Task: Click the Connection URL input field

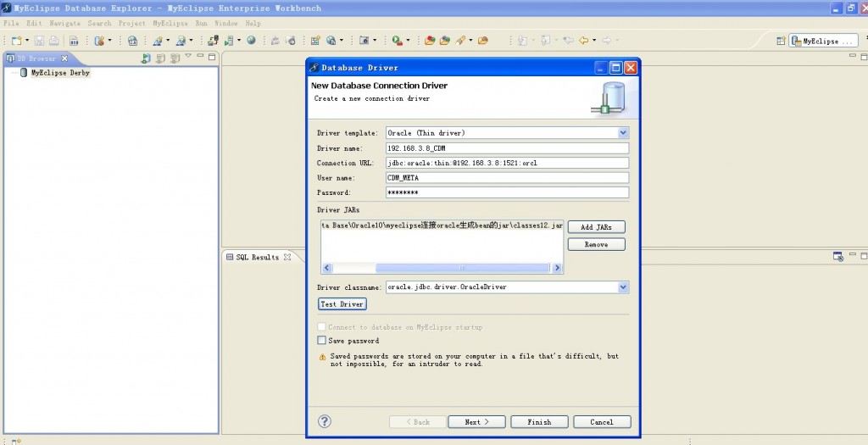Action: pyautogui.click(x=507, y=163)
